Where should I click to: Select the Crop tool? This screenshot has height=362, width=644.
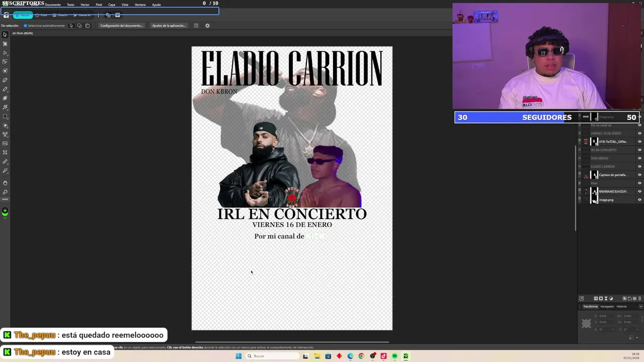5,152
